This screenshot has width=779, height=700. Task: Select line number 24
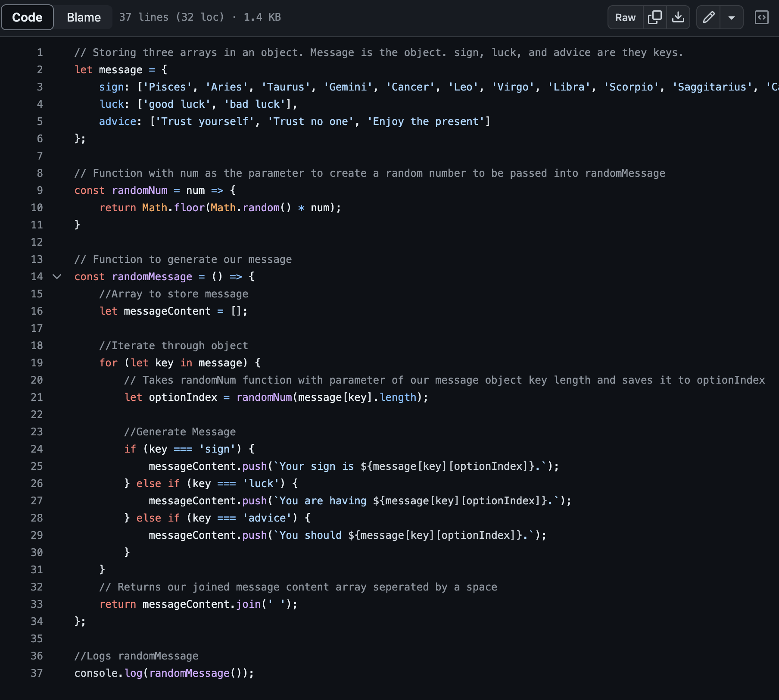click(37, 449)
